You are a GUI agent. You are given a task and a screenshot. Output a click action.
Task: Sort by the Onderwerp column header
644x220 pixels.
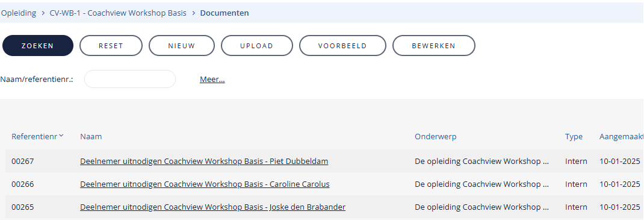[x=435, y=137]
